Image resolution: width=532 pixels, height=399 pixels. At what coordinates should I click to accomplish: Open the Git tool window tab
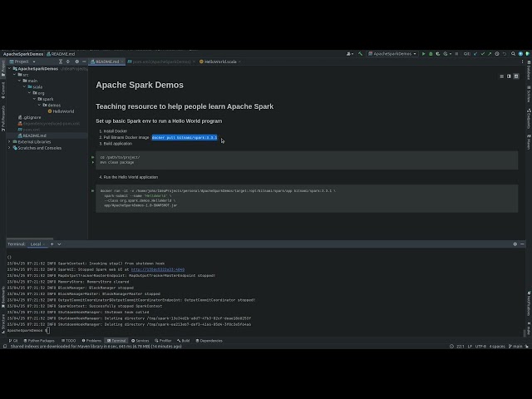13,341
